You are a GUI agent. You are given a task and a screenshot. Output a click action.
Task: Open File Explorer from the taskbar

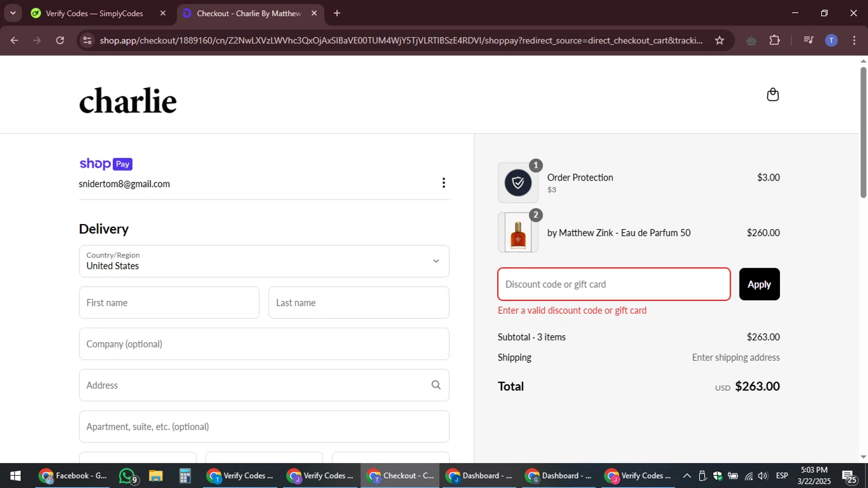(156, 476)
